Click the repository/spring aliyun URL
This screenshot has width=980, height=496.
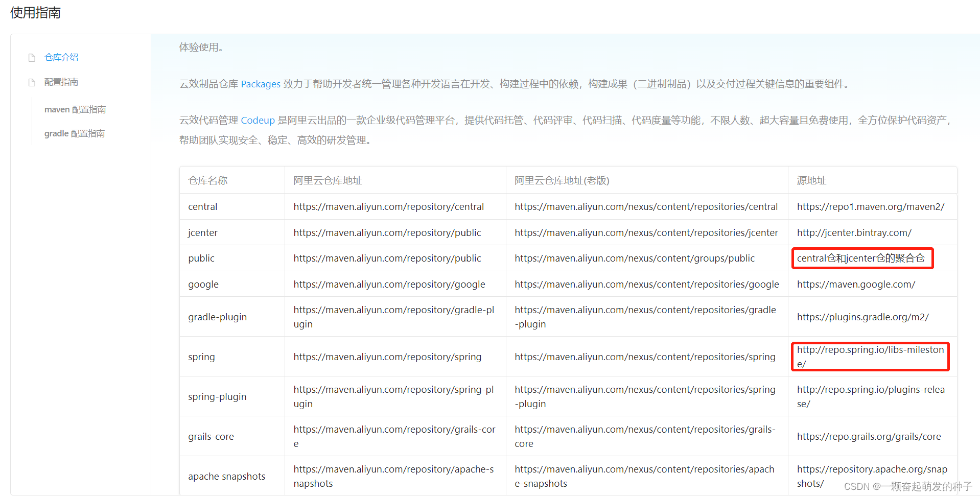pos(387,357)
